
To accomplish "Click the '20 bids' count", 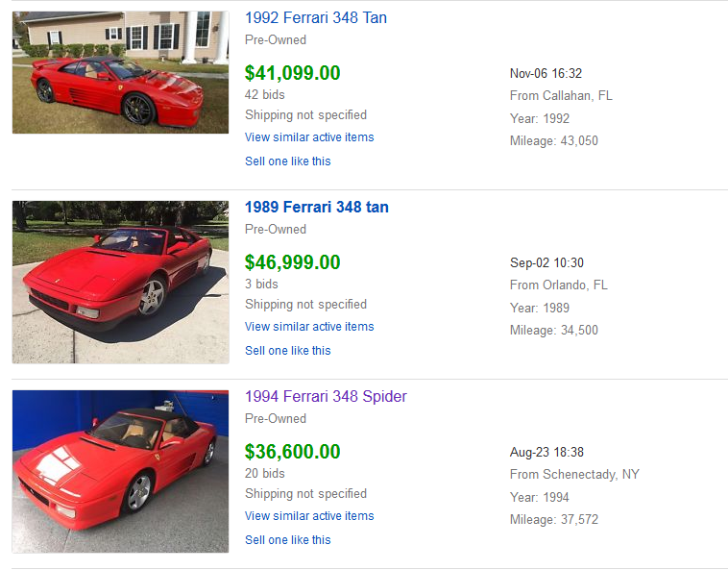I will (x=264, y=474).
